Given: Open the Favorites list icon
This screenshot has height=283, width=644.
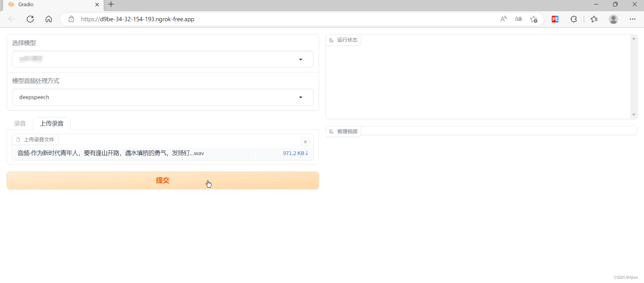Looking at the screenshot, I should click(594, 19).
